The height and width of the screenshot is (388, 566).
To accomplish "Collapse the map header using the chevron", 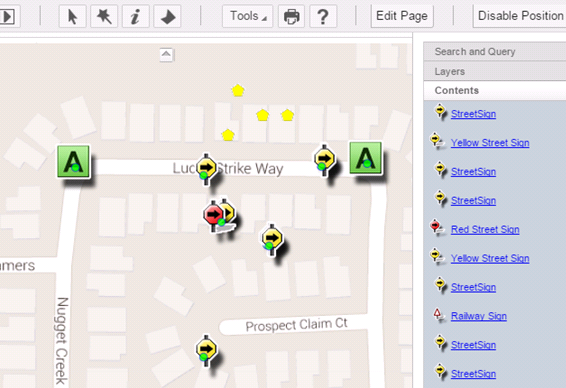I will [x=166, y=55].
